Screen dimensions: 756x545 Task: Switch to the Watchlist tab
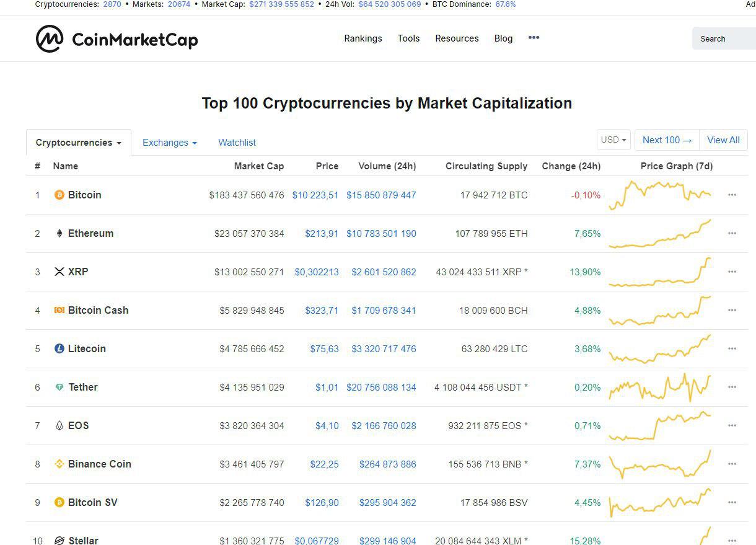point(237,143)
